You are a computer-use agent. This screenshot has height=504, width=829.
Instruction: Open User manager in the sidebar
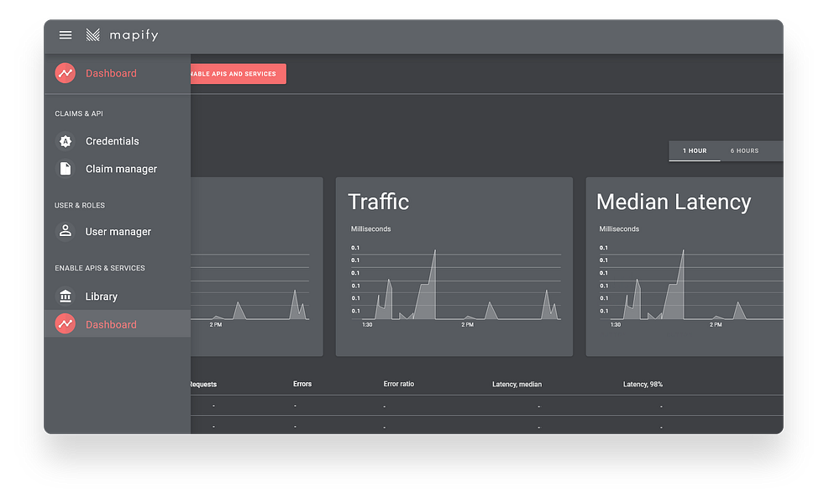coord(118,232)
